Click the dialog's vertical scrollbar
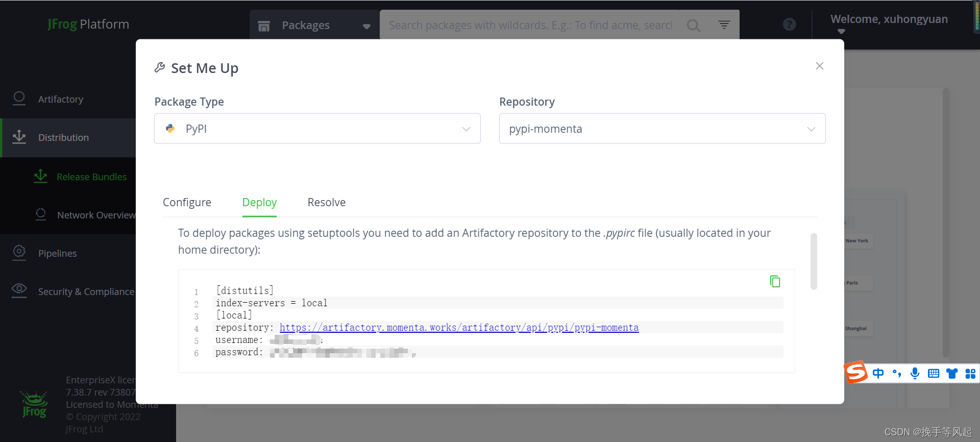Image resolution: width=980 pixels, height=442 pixels. pyautogui.click(x=814, y=261)
